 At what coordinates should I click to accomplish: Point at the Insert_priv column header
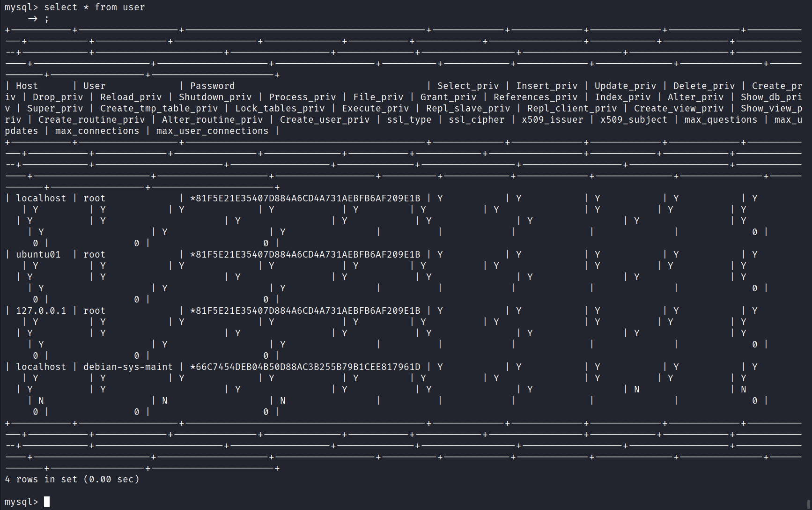(546, 86)
